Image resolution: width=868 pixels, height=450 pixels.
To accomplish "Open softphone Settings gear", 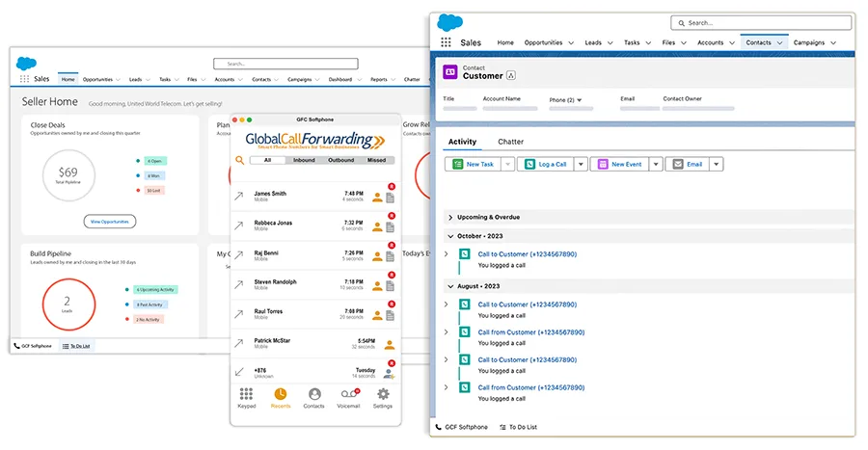I will 383,395.
